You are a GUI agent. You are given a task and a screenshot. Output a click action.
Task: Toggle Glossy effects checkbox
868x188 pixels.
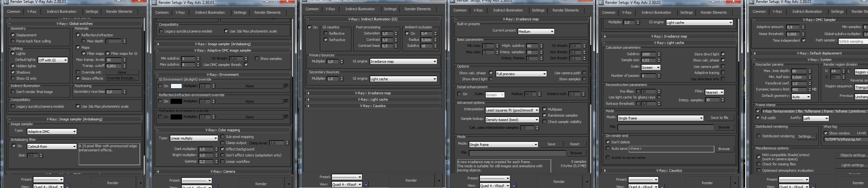[x=78, y=78]
